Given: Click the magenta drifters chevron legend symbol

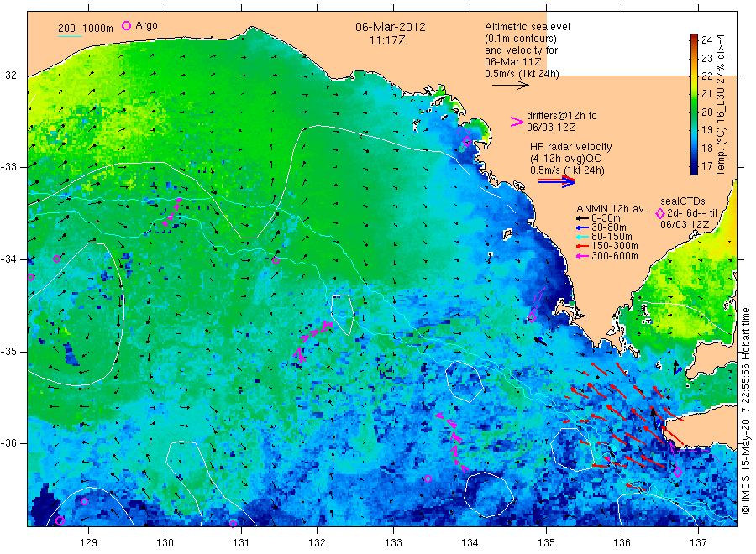Looking at the screenshot, I should click(x=517, y=122).
